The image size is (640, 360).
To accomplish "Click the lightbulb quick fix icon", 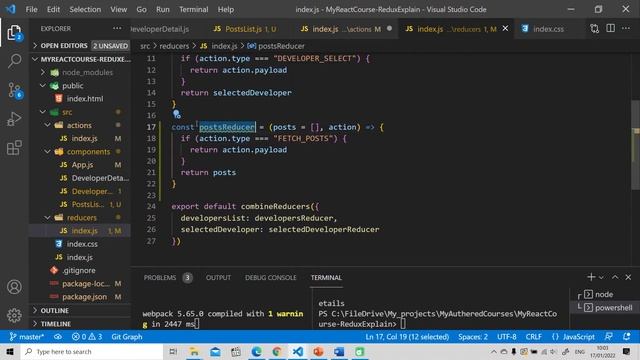I will pyautogui.click(x=176, y=114).
